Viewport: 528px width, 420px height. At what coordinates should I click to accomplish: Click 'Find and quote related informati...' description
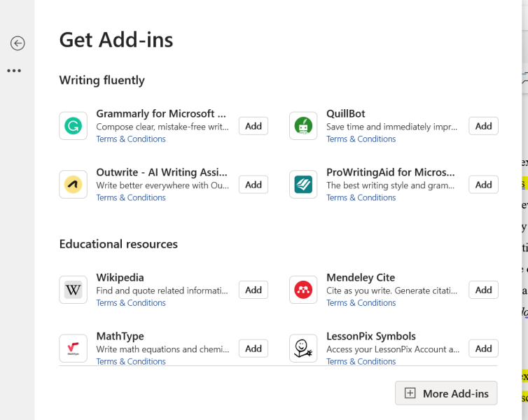click(162, 290)
